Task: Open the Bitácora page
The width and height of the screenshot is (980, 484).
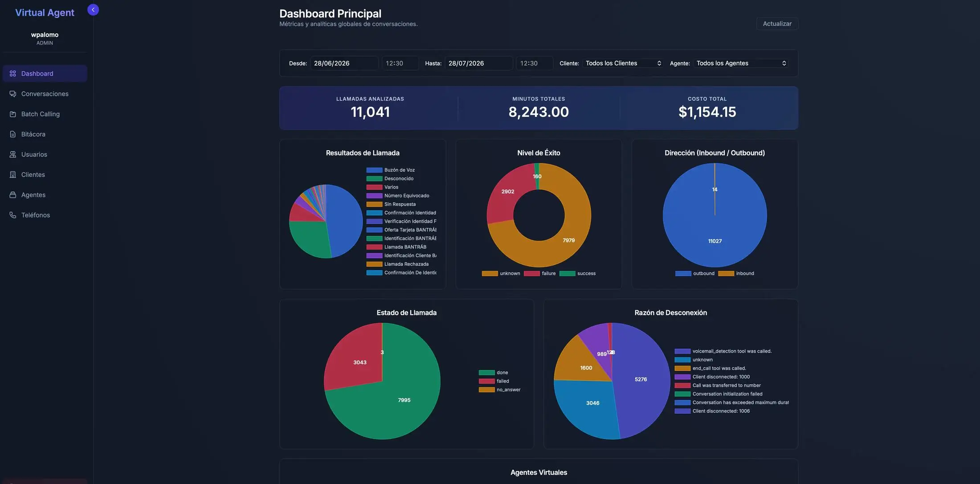Action: 45,134
